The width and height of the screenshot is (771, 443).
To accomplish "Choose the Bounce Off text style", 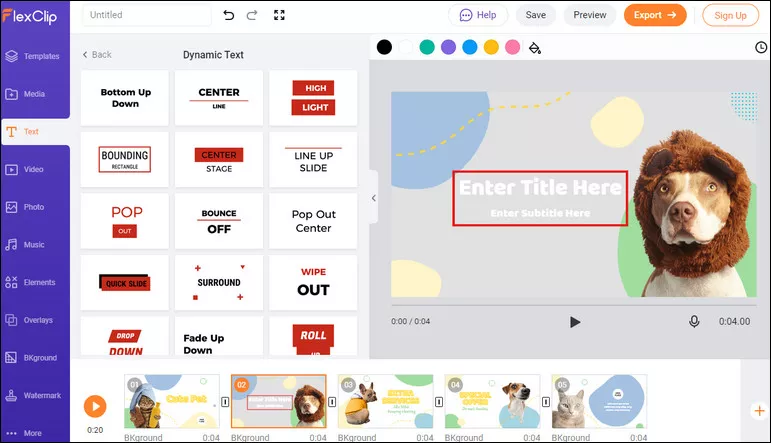I will pyautogui.click(x=219, y=221).
